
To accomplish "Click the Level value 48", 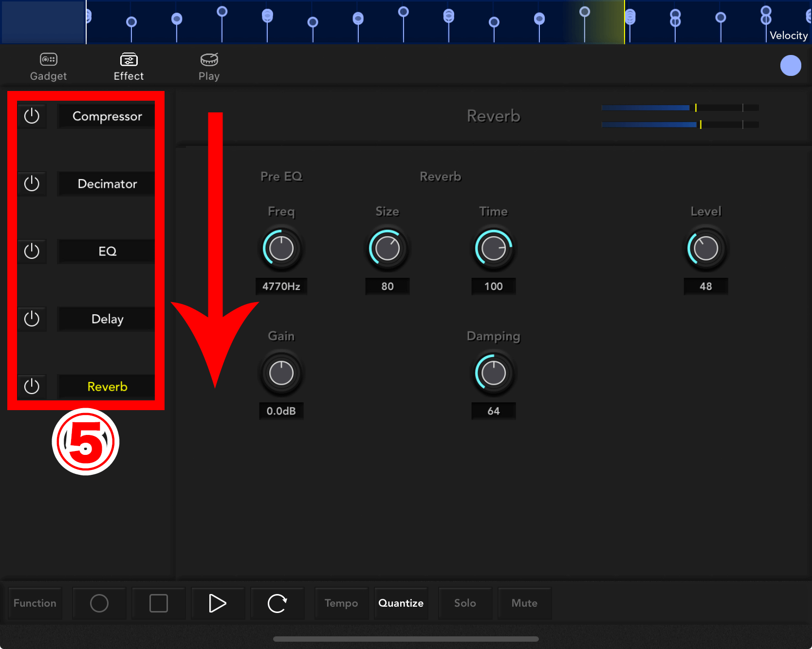I will coord(706,286).
